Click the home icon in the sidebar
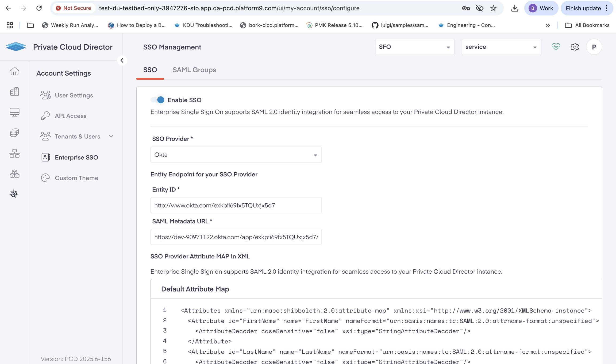This screenshot has height=364, width=616. [14, 71]
